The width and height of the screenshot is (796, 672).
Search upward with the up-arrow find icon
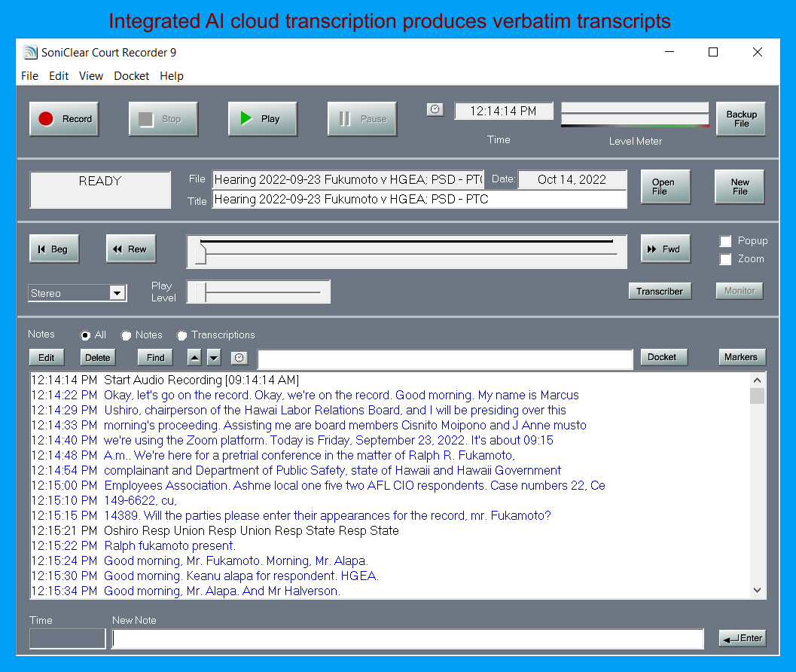(194, 357)
